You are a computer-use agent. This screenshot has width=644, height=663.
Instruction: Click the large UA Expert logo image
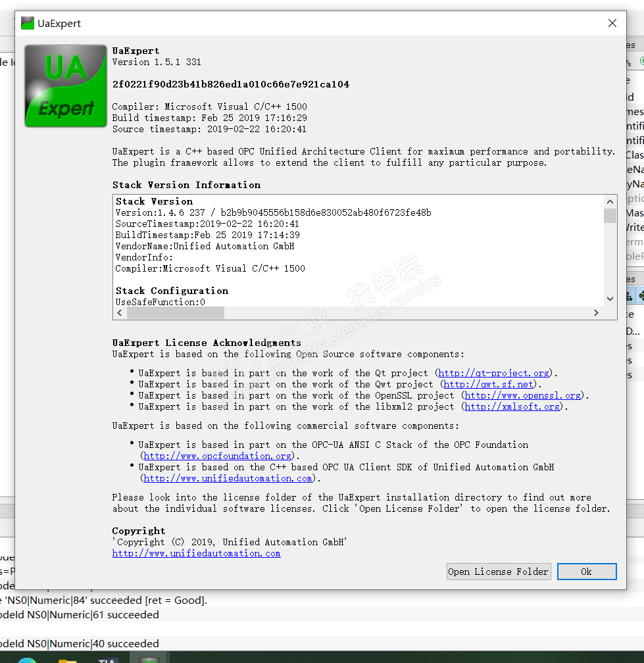tap(66, 86)
